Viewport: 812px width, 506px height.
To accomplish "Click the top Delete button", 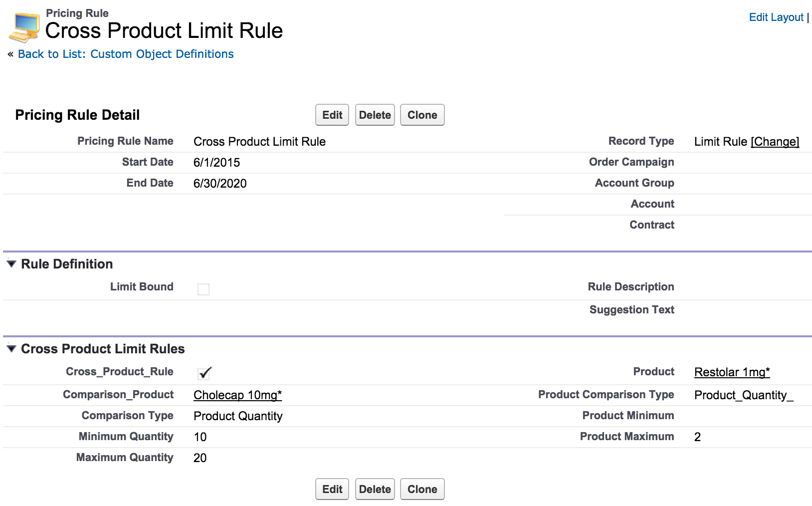I will pyautogui.click(x=375, y=115).
